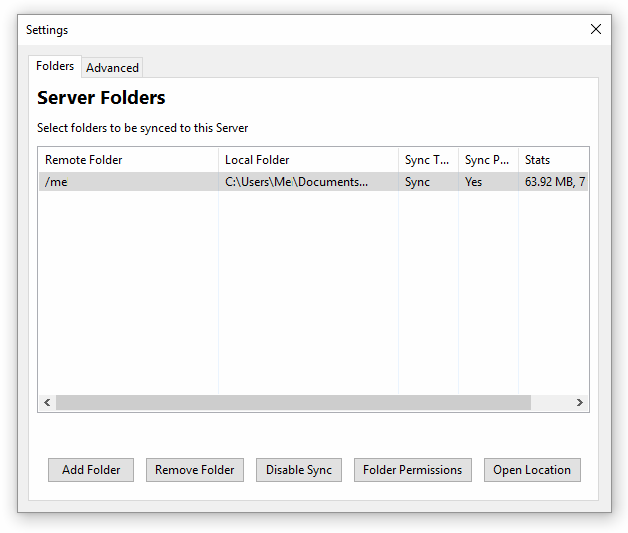
Task: Close the Settings dialog
Action: point(596,30)
